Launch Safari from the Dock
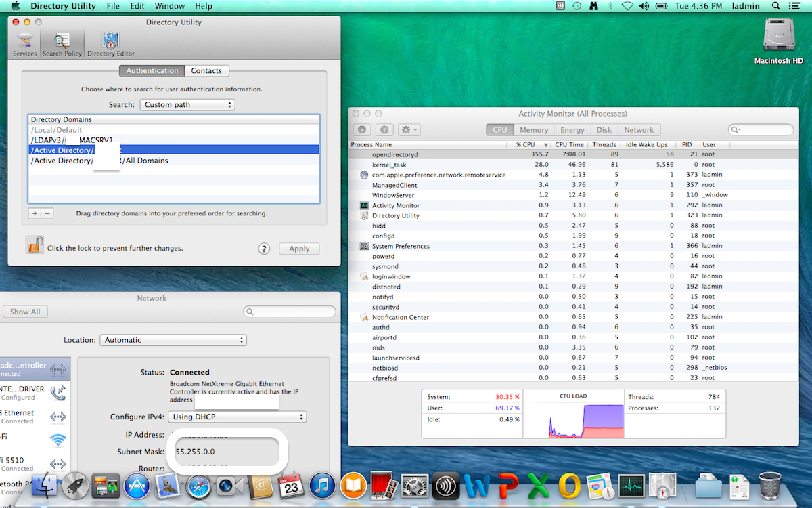The image size is (812, 508). [199, 486]
